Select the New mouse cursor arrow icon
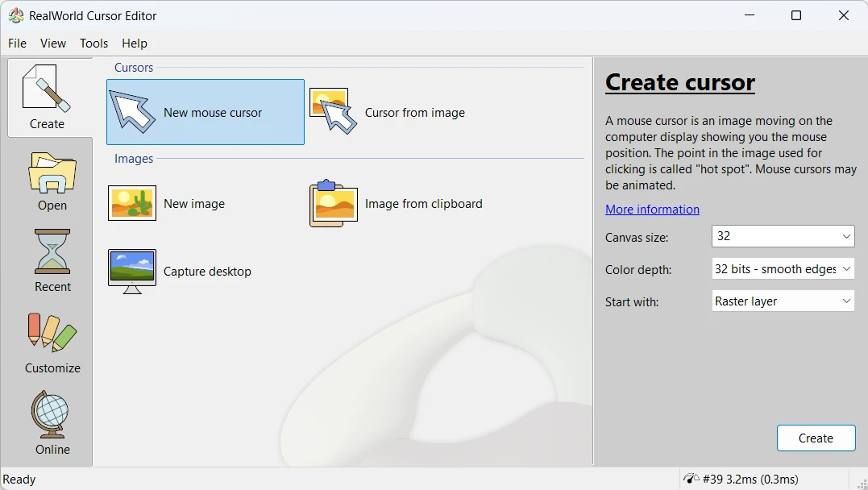The image size is (868, 490). [131, 112]
